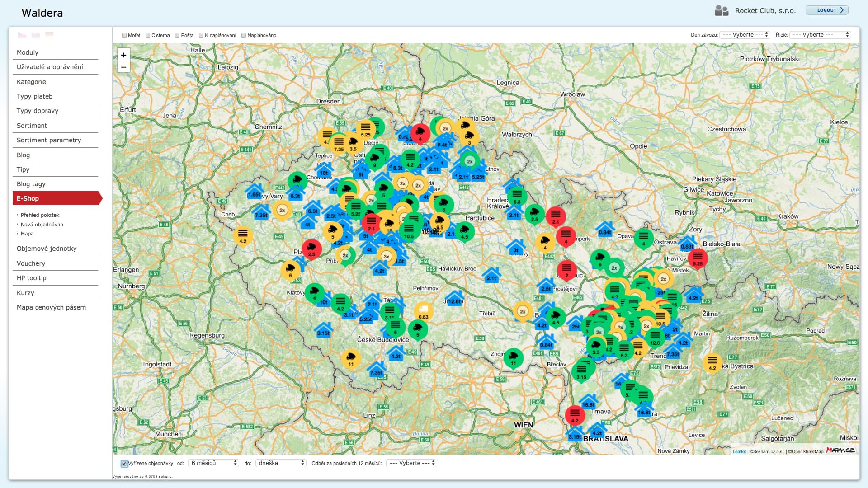Open the yellow truck marker 6 near Klatovy
Image resolution: width=868 pixels, height=488 pixels.
click(291, 270)
